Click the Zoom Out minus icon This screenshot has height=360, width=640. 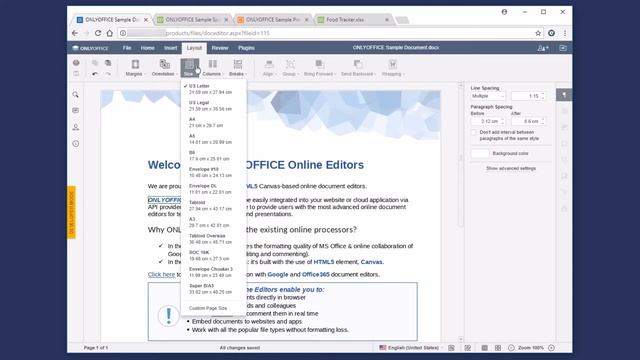511,348
